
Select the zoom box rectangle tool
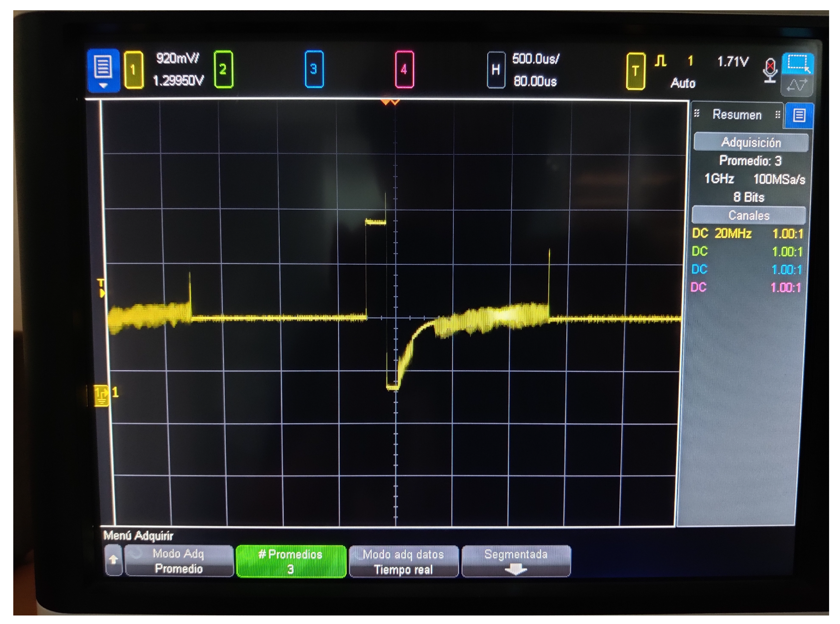[x=797, y=63]
